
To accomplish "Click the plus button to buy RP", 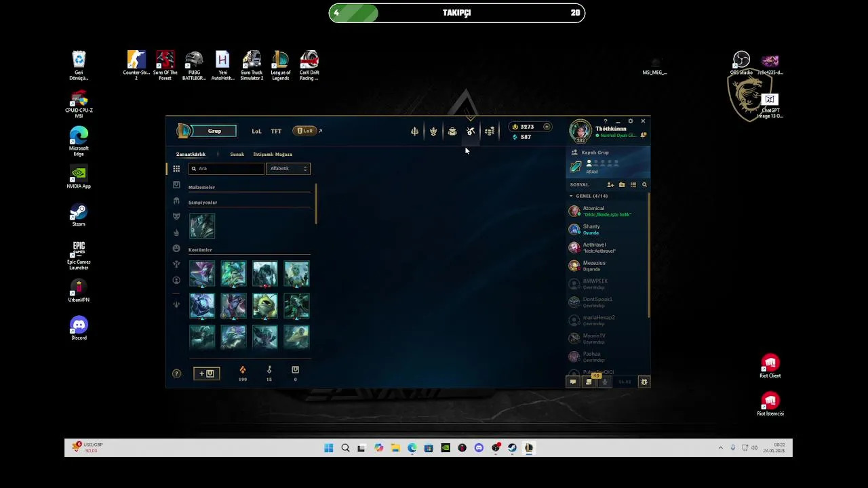I will [x=547, y=127].
